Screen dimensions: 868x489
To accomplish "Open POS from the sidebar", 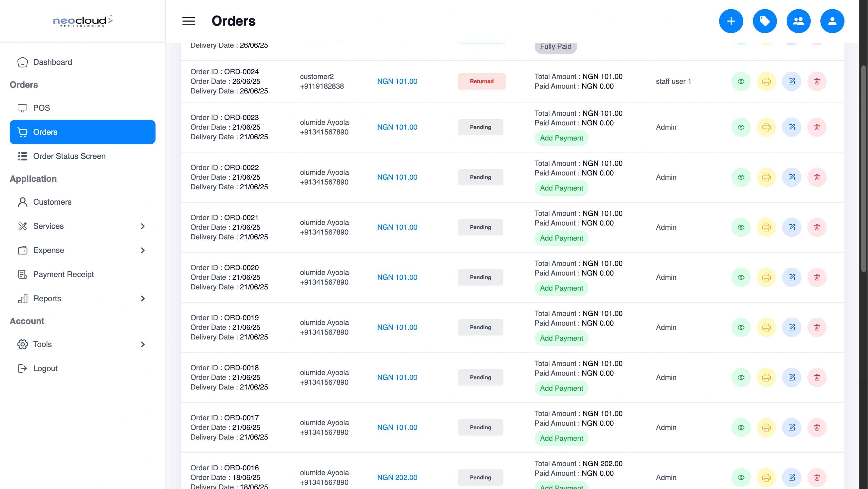I will point(42,108).
